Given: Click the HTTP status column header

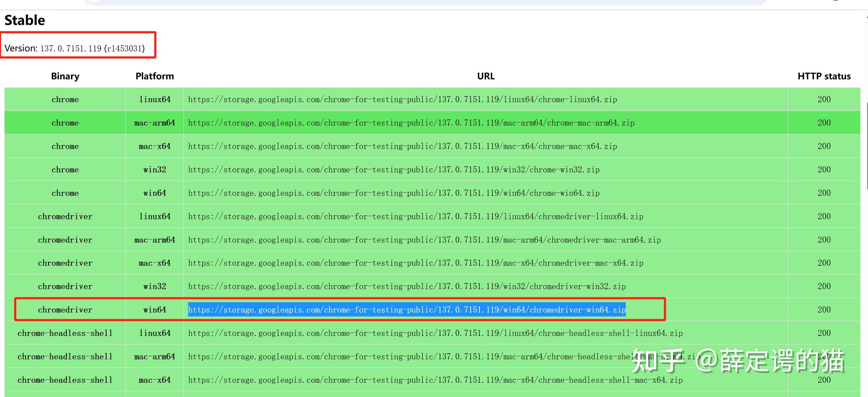Looking at the screenshot, I should [824, 76].
